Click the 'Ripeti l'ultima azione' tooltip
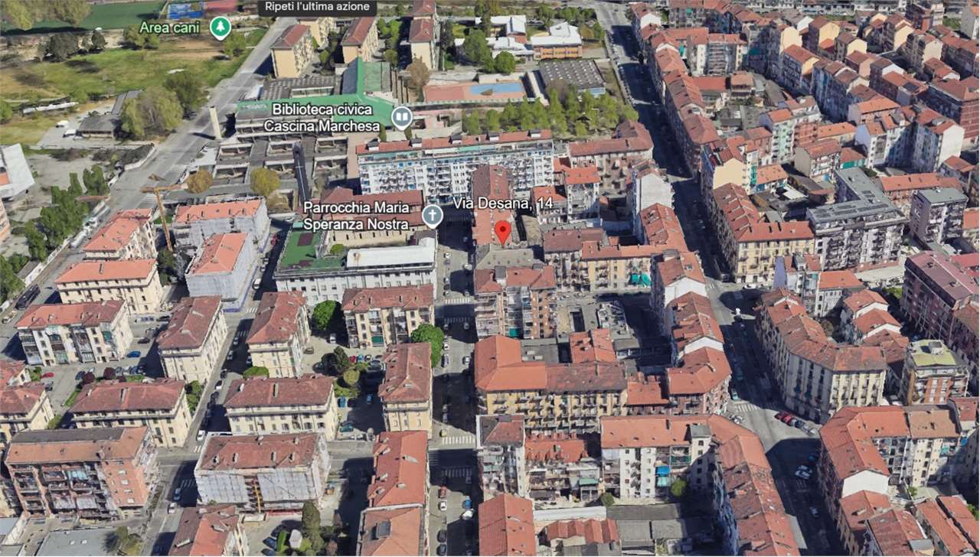 (x=316, y=8)
